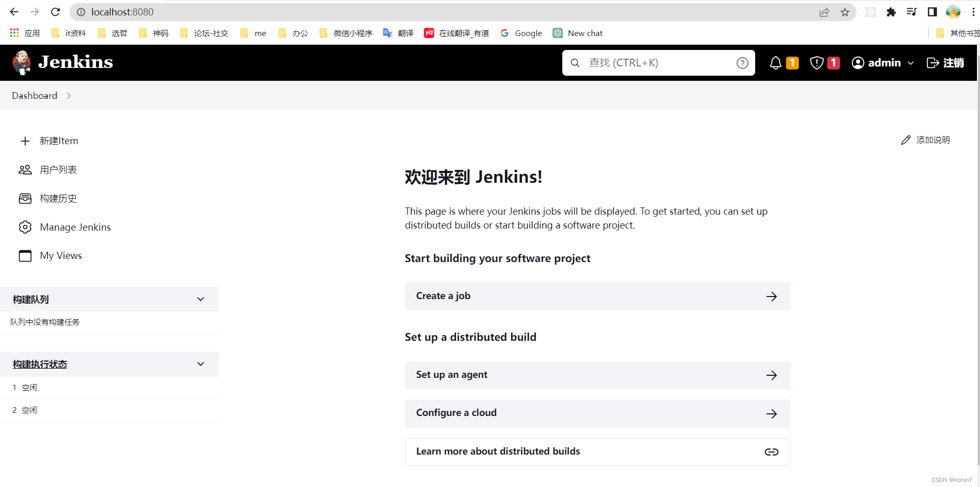Click the arrow on Configure a cloud
Image resolution: width=980 pixels, height=487 pixels.
772,414
